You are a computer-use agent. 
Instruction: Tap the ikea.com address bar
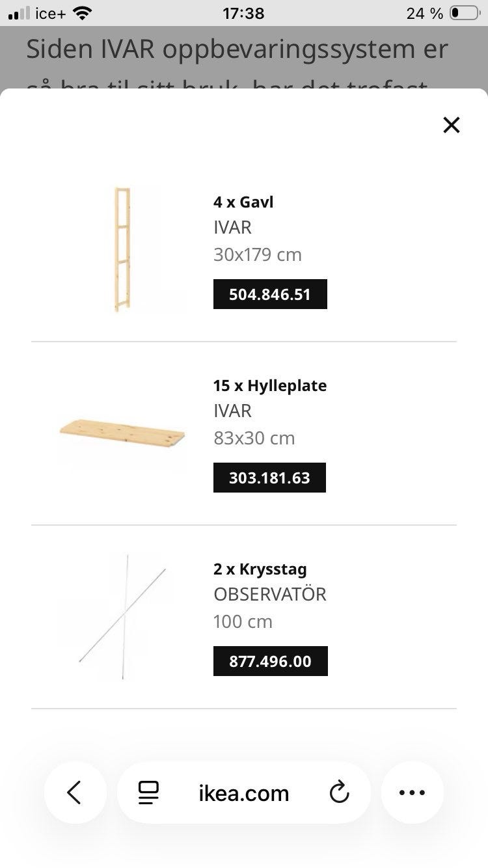243,793
